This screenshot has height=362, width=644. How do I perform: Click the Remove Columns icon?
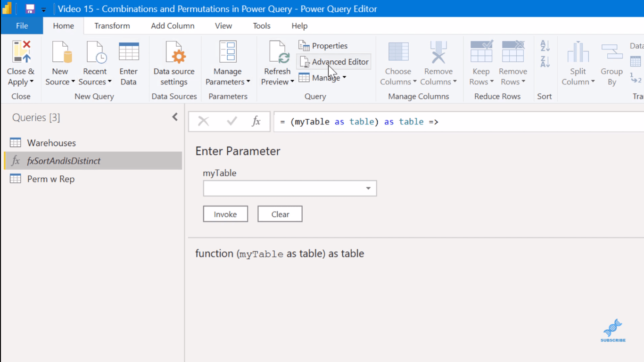click(x=438, y=52)
